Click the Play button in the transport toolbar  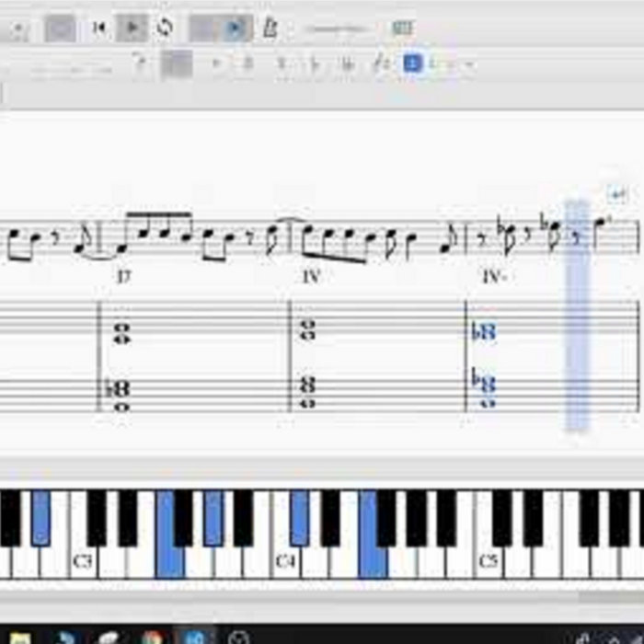tap(132, 29)
